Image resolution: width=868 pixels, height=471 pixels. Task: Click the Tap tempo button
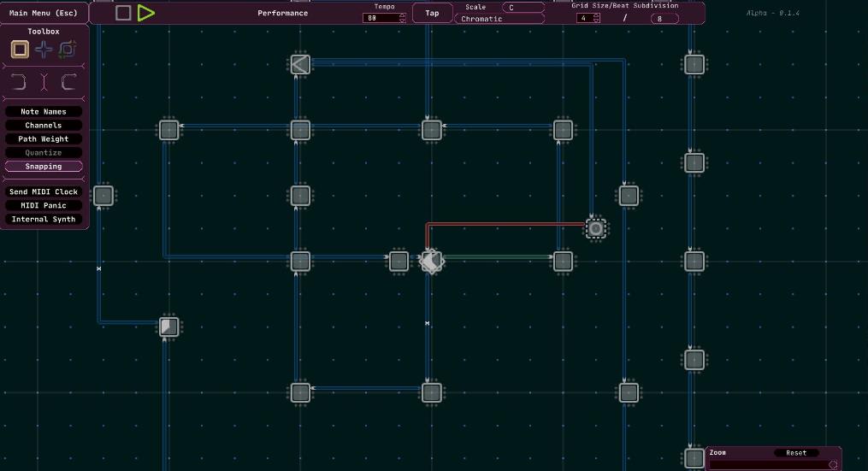(433, 13)
